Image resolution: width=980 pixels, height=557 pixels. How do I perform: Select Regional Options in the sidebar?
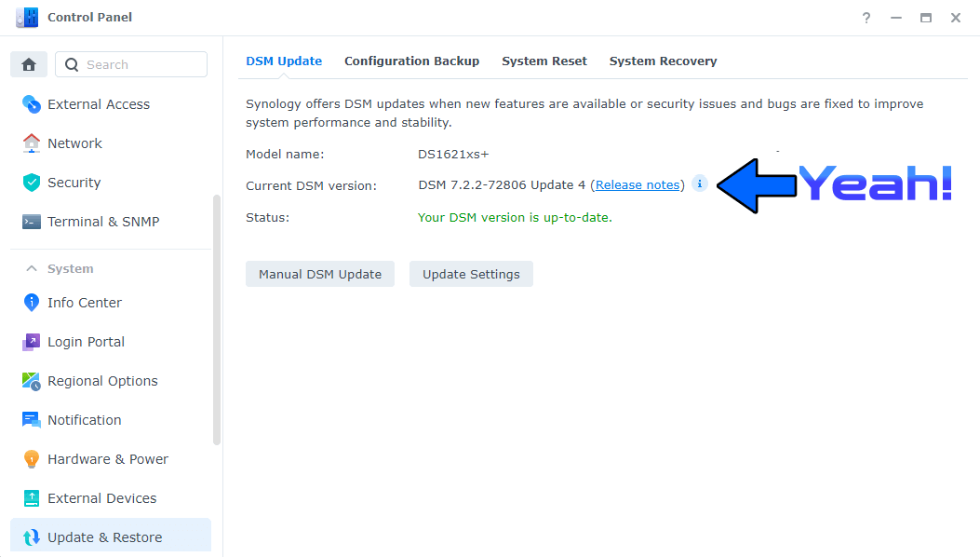[x=110, y=381]
